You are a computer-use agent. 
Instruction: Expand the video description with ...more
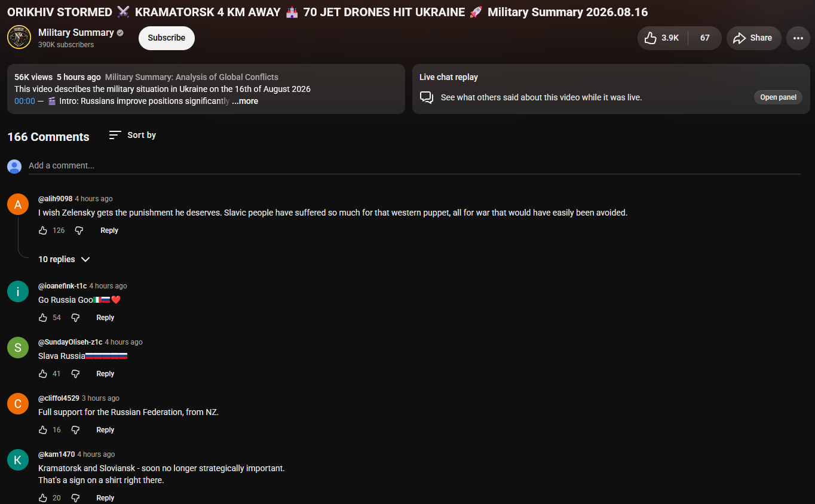(x=245, y=101)
